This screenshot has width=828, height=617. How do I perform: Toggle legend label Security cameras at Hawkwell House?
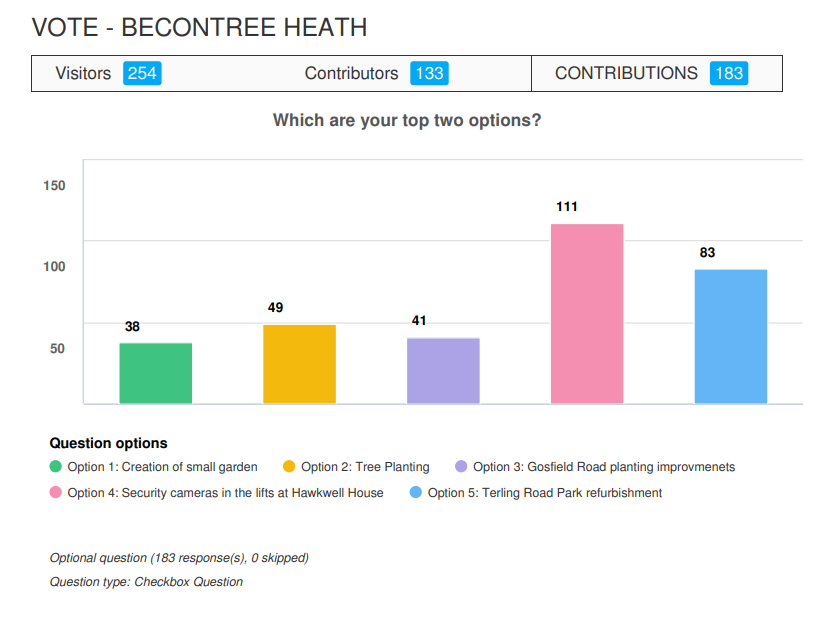[x=225, y=493]
